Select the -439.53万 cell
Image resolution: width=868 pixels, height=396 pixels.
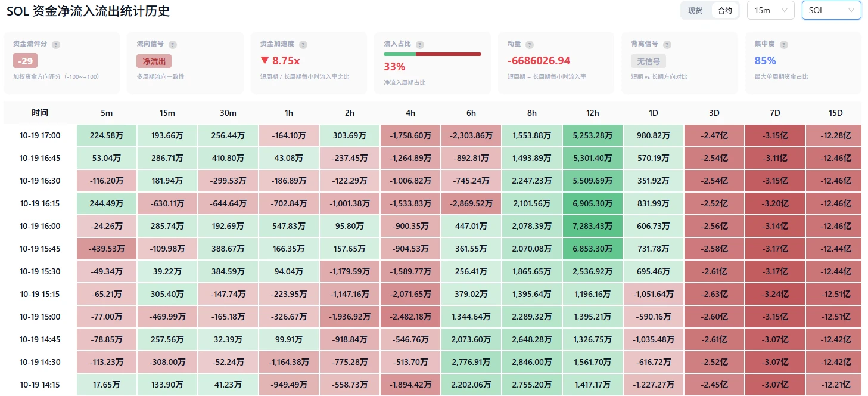107,249
